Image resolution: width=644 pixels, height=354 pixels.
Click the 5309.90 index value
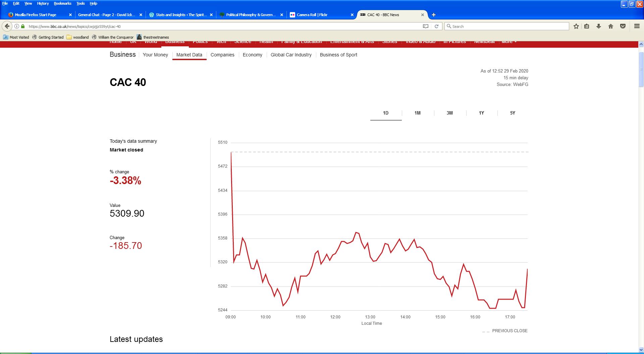pyautogui.click(x=127, y=214)
